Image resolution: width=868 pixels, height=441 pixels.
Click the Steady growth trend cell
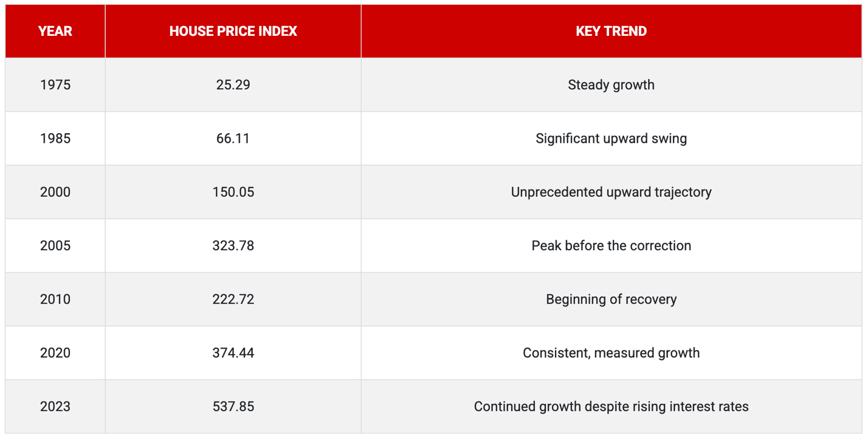click(x=611, y=85)
